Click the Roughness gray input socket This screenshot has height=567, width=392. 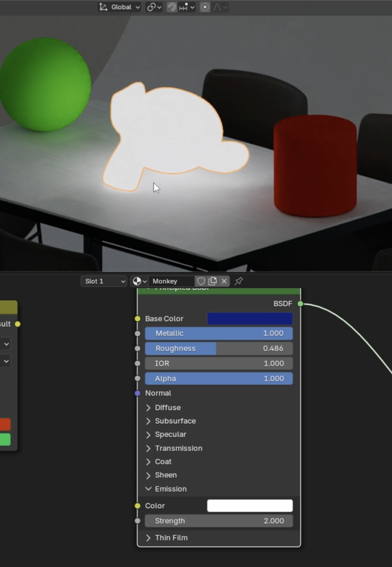point(137,348)
